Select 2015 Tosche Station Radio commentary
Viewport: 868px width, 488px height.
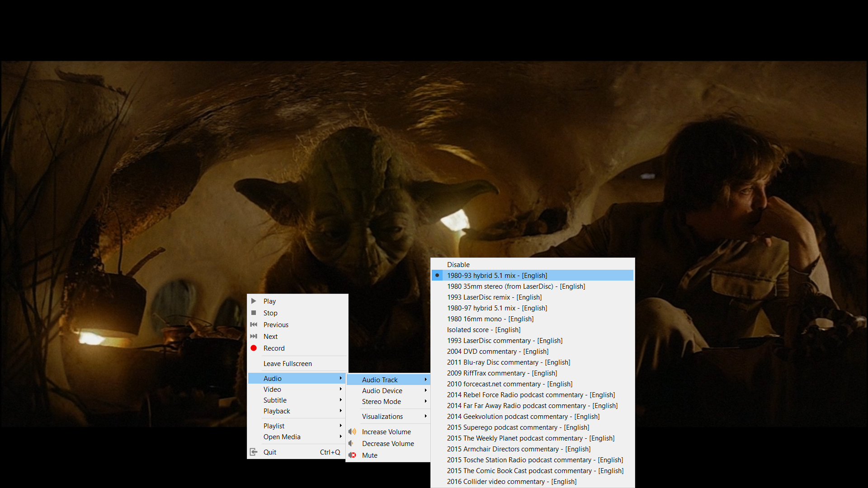(x=533, y=460)
